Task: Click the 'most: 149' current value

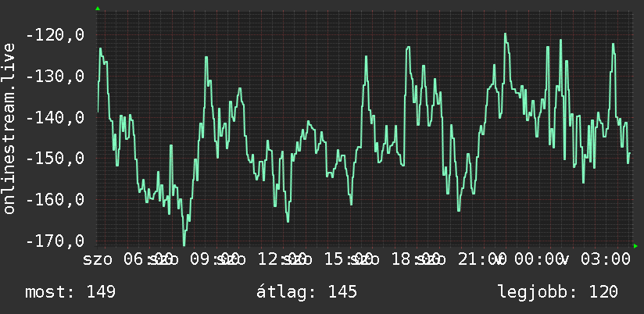Action: pos(70,292)
